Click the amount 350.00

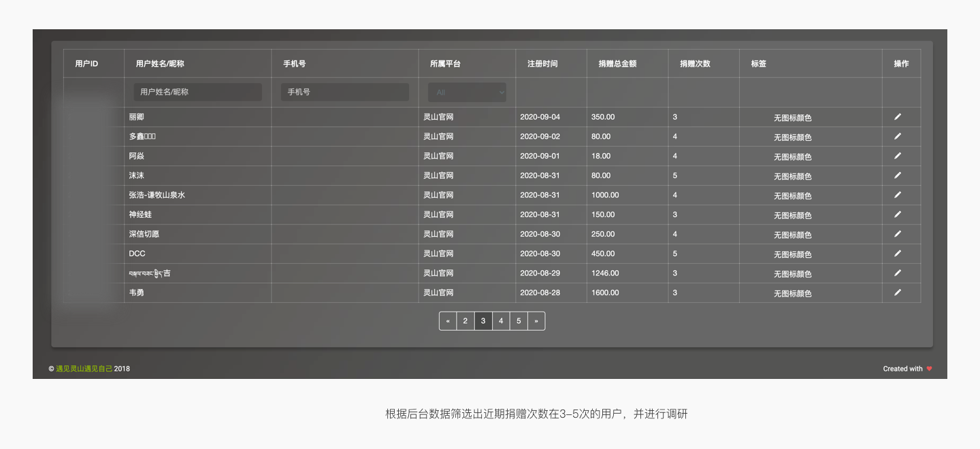[x=603, y=117]
